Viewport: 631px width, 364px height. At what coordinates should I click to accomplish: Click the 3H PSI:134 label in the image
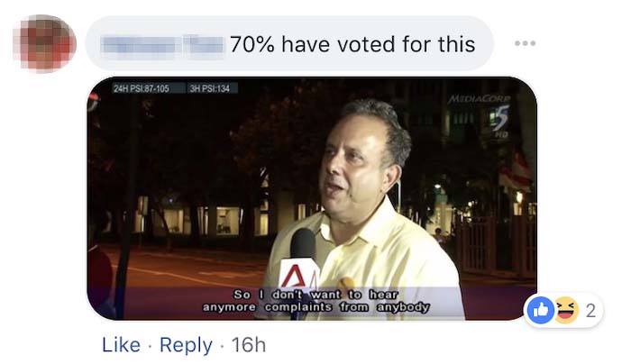tap(210, 88)
